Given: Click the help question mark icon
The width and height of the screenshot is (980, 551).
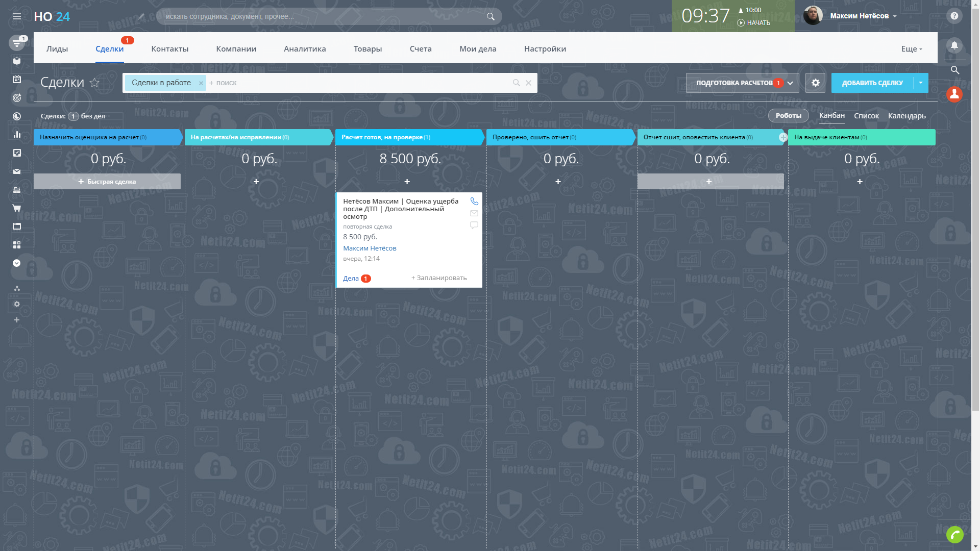Looking at the screenshot, I should tap(954, 16).
